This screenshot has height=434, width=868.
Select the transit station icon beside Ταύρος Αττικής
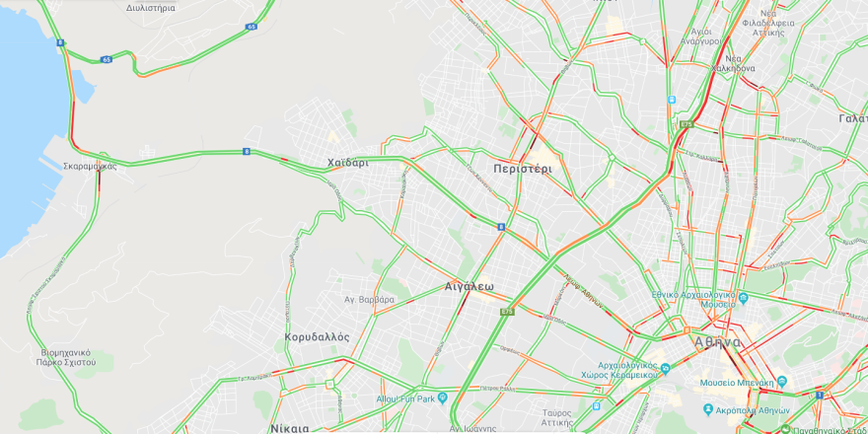click(596, 406)
